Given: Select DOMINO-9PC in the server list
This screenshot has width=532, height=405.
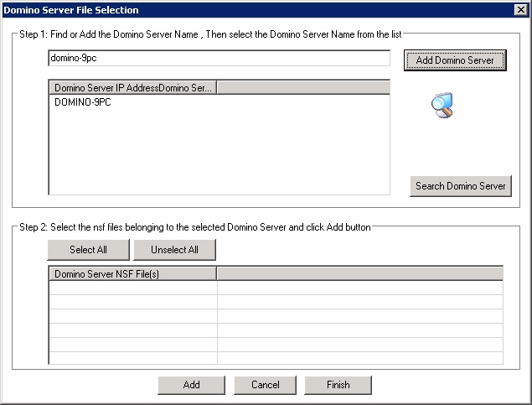Looking at the screenshot, I should (83, 102).
